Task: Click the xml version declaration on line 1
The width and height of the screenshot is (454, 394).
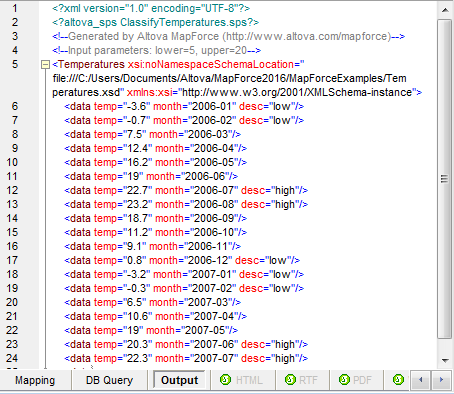Action: click(151, 8)
